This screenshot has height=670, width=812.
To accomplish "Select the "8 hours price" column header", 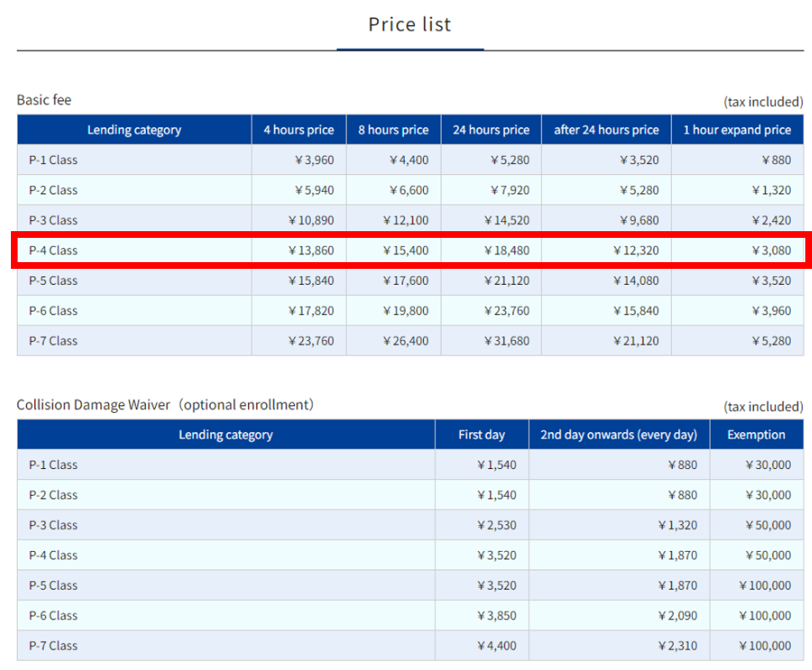I will [394, 130].
